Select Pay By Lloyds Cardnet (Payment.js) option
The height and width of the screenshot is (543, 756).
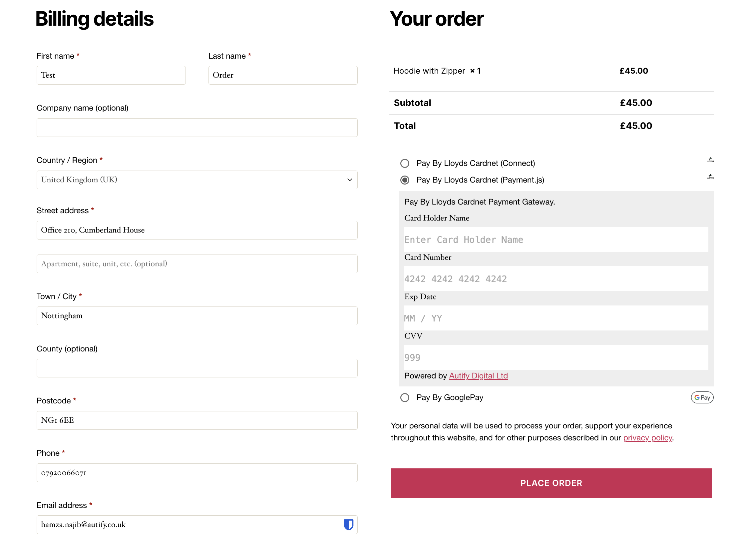(405, 180)
